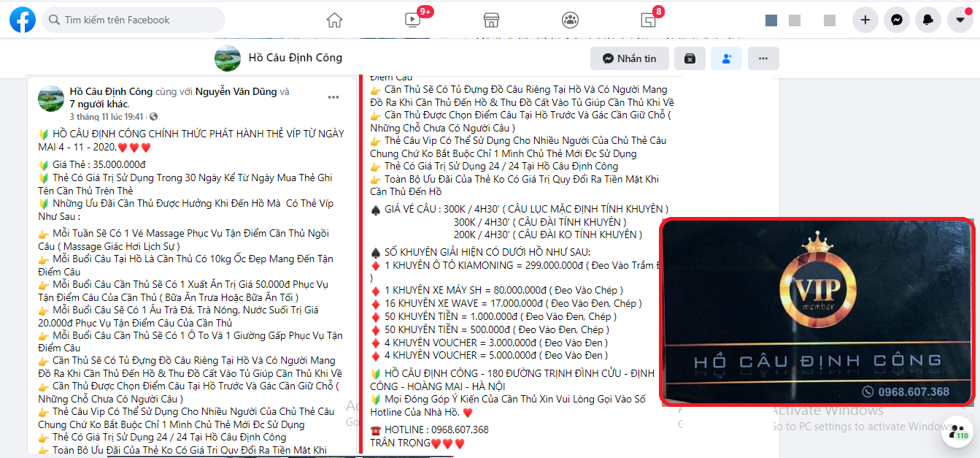This screenshot has width=980, height=458.
Task: Open the Watch video tab
Action: pyautogui.click(x=413, y=20)
